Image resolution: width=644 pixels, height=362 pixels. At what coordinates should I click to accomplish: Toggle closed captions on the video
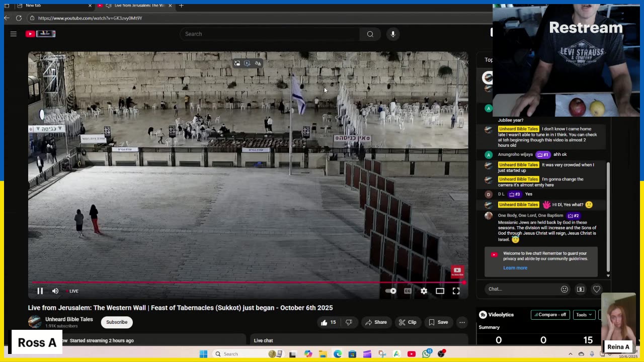408,291
